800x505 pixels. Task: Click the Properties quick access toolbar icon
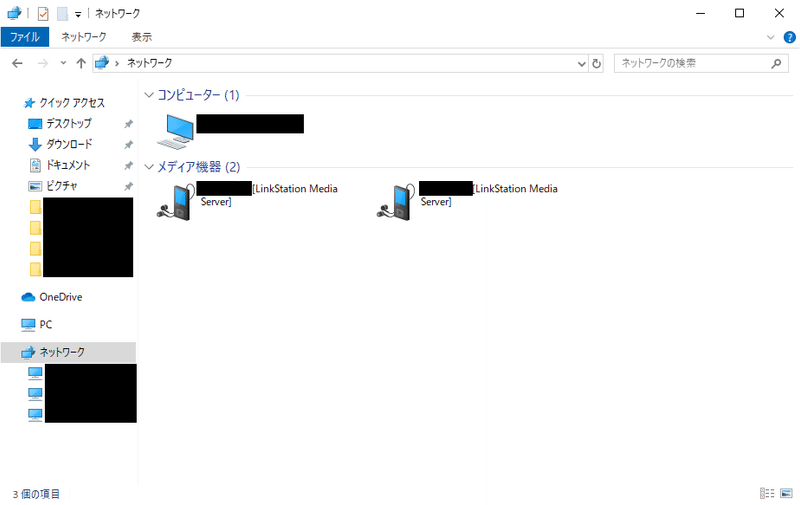(x=43, y=14)
